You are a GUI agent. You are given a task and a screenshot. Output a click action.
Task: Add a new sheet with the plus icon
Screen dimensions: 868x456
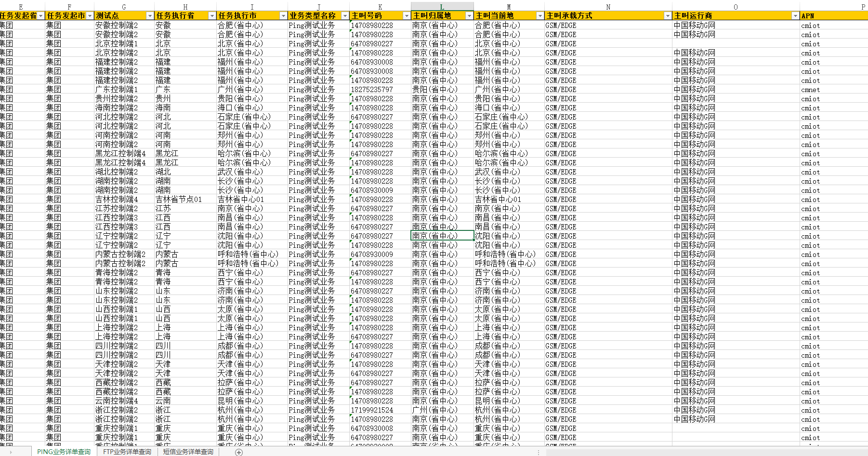239,452
